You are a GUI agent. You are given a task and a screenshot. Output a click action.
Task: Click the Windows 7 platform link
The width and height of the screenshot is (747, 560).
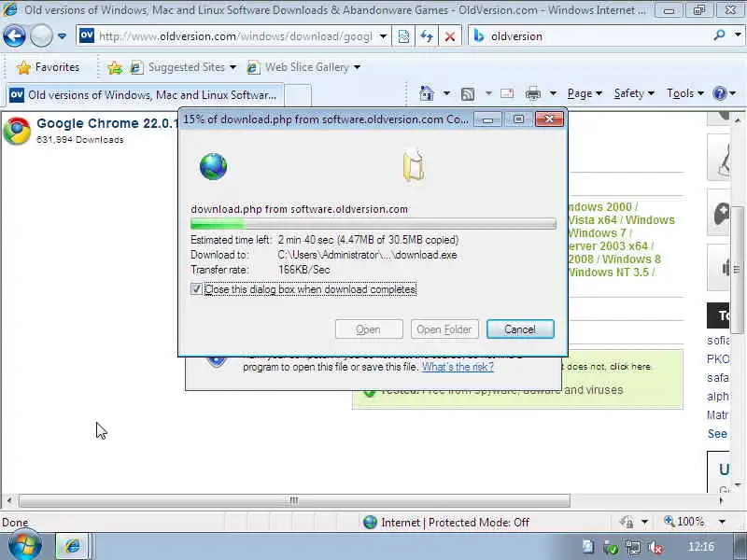597,233
